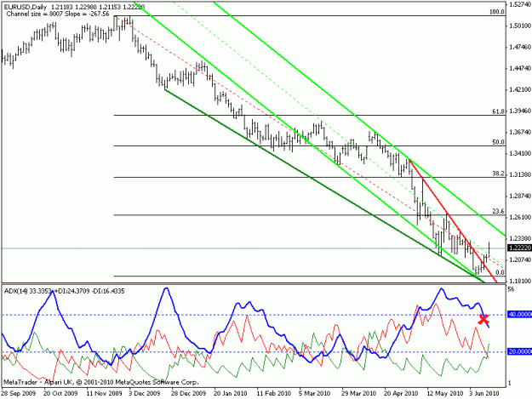Click the 3 Jun 2010 date label

pos(484,393)
